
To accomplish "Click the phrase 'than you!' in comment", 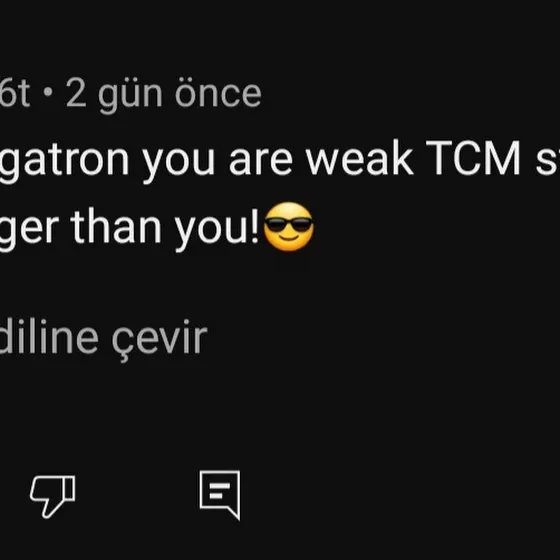I will [165, 228].
